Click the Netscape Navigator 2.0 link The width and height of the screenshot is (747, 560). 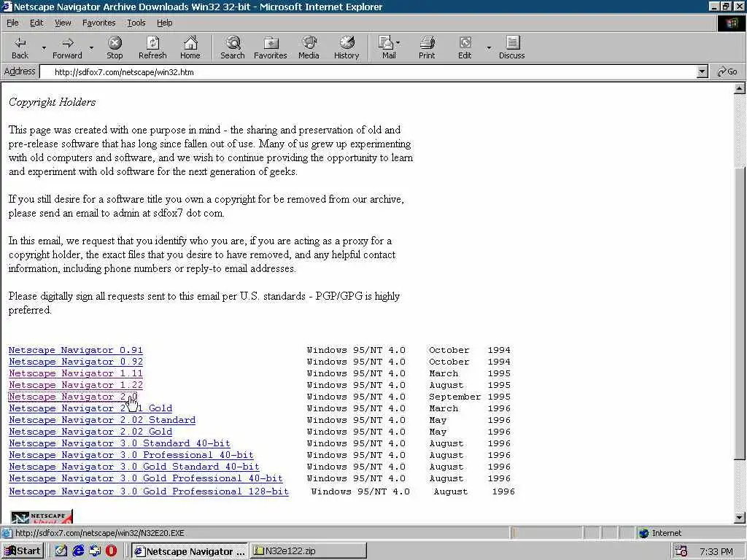[x=73, y=397]
